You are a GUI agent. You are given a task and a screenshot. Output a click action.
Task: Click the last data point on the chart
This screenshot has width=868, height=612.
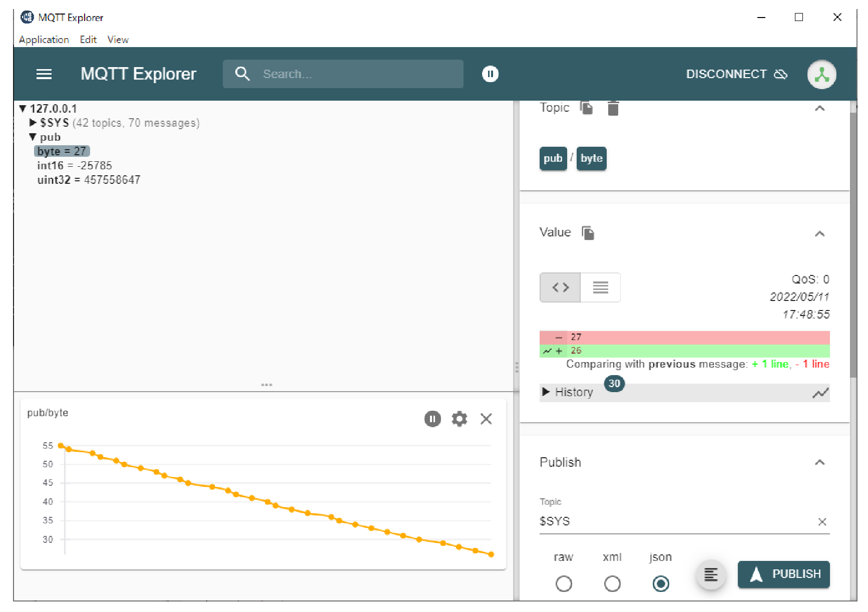tap(491, 554)
